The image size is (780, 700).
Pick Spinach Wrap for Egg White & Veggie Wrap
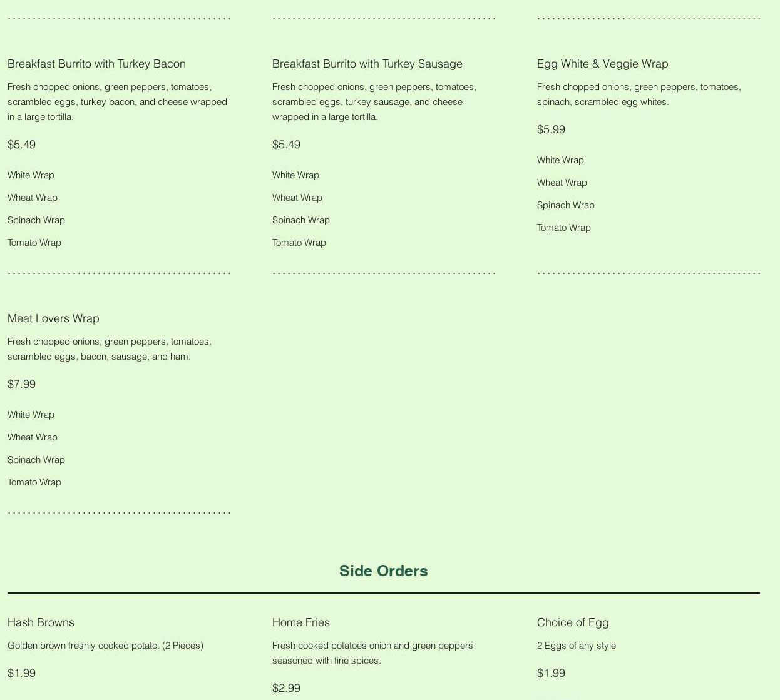click(565, 205)
